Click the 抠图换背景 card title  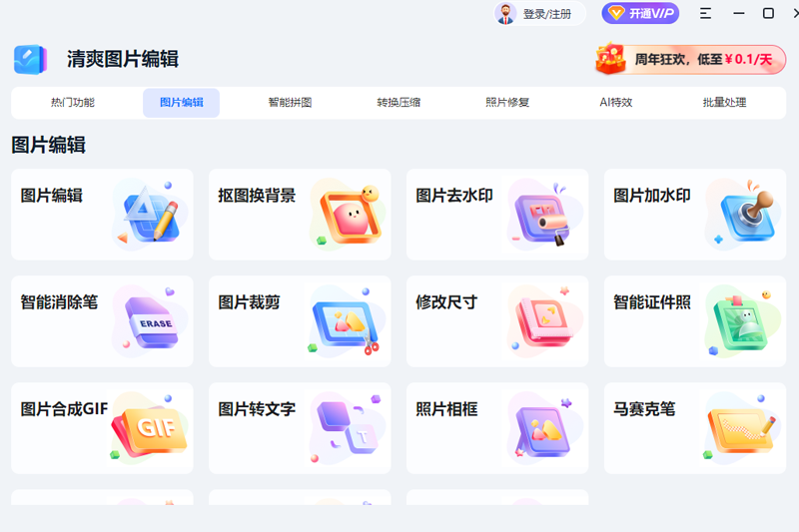pos(257,196)
